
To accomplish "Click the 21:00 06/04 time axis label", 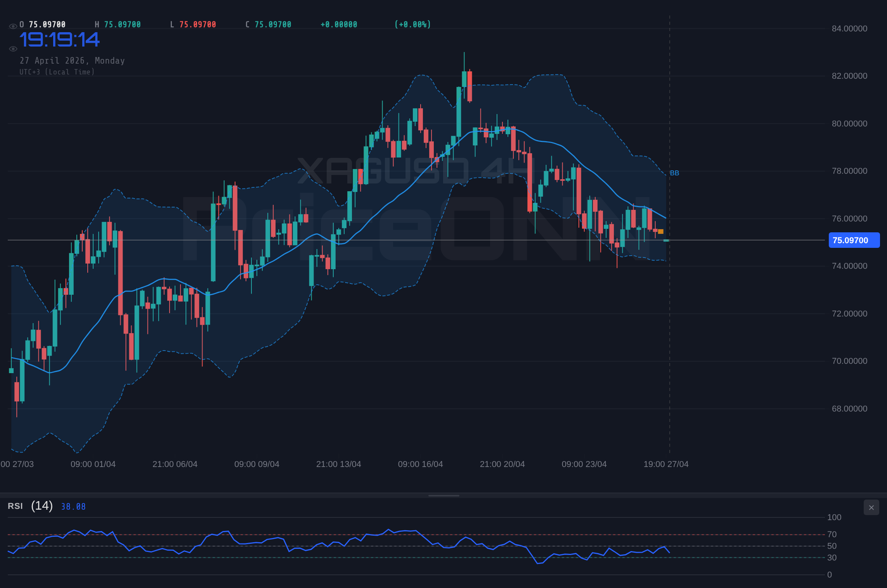I will [175, 464].
